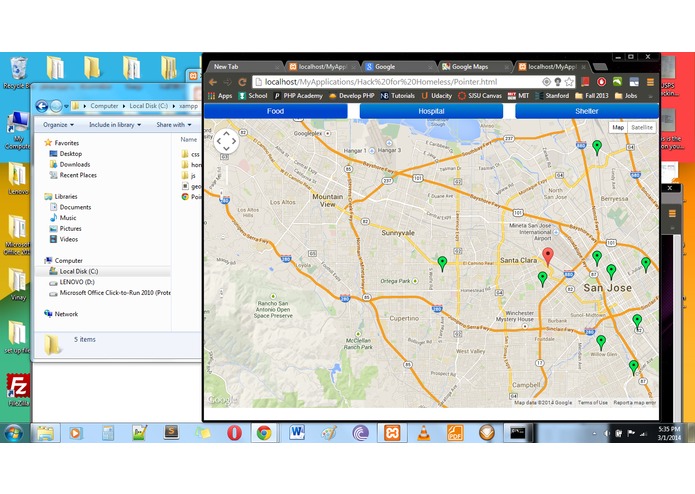695x494 pixels.
Task: Click the red book extension icon in Chrome
Action: pos(585,82)
